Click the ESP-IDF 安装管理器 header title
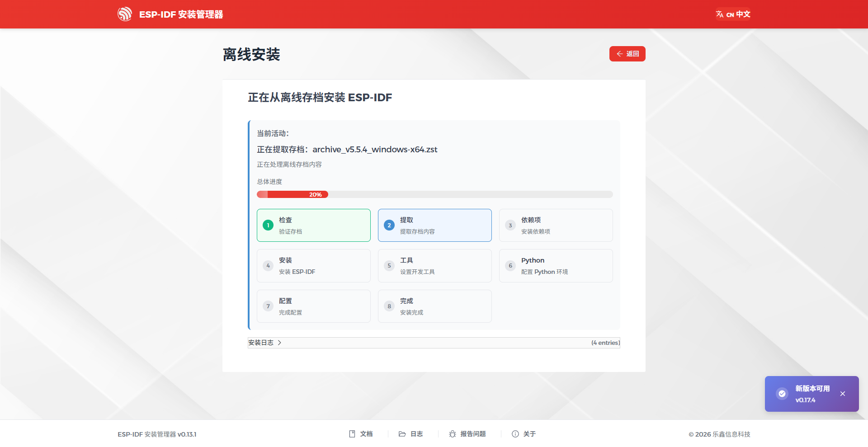868x447 pixels. tap(181, 14)
